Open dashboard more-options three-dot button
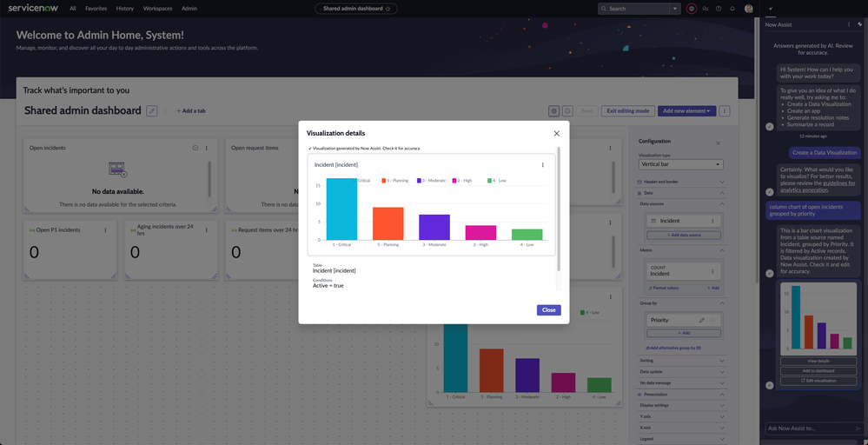The height and width of the screenshot is (445, 868). (724, 110)
